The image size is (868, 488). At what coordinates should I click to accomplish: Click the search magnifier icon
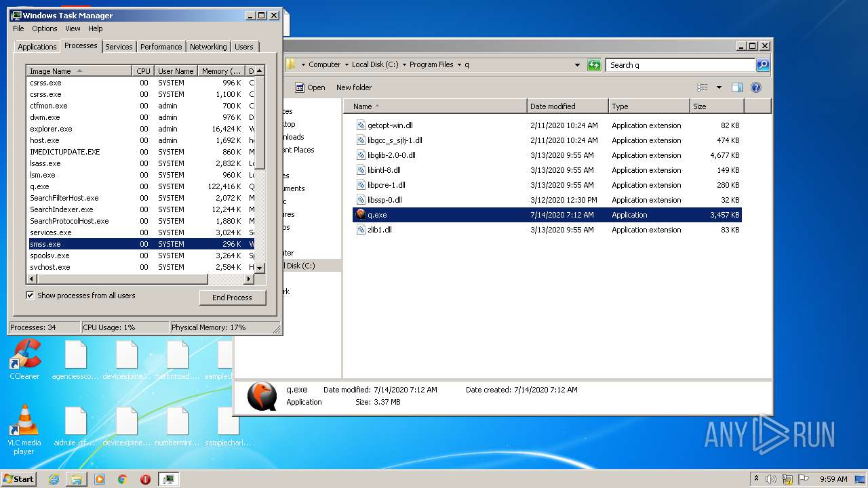coord(763,65)
